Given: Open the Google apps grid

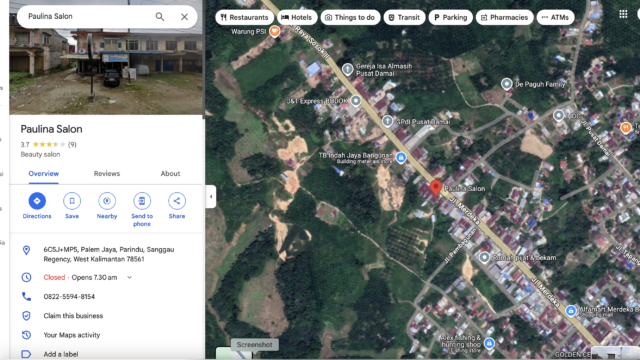Looking at the screenshot, I should (623, 15).
